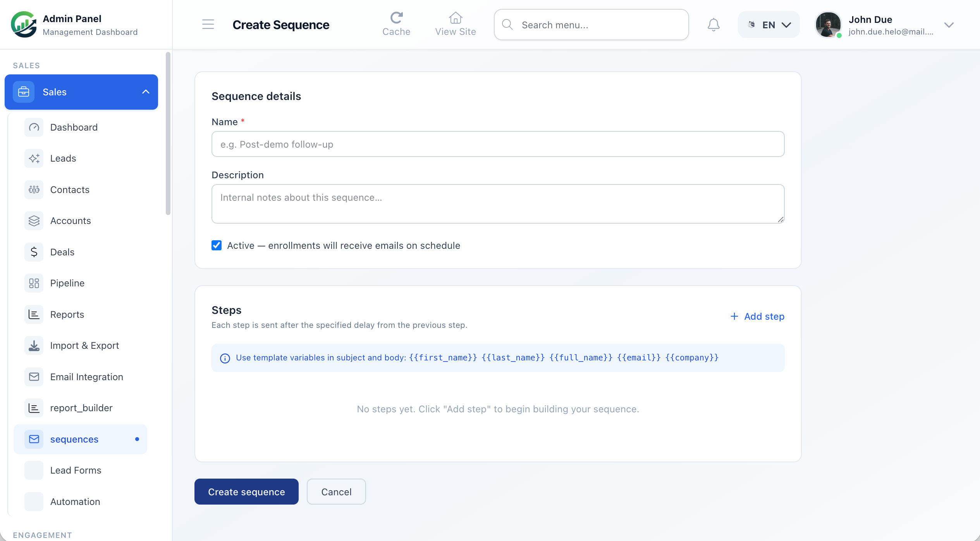The image size is (980, 541).
Task: Click the Reports chart icon
Action: click(x=34, y=314)
